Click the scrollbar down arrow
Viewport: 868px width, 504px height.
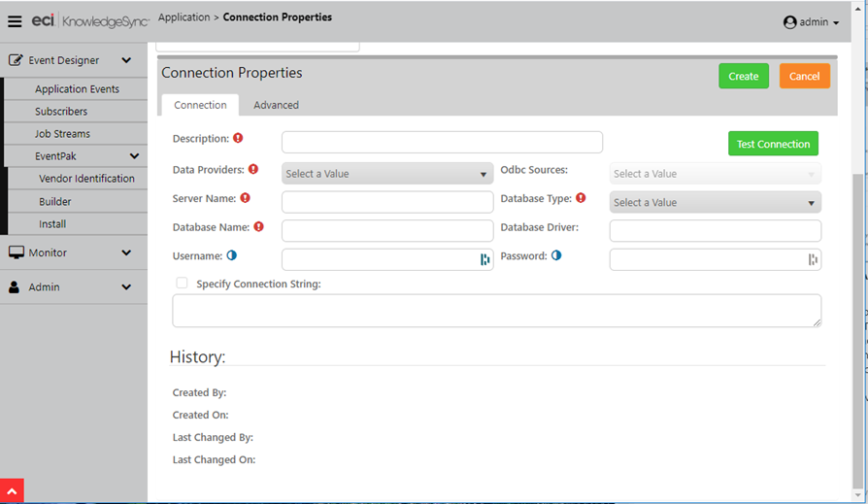(858, 494)
